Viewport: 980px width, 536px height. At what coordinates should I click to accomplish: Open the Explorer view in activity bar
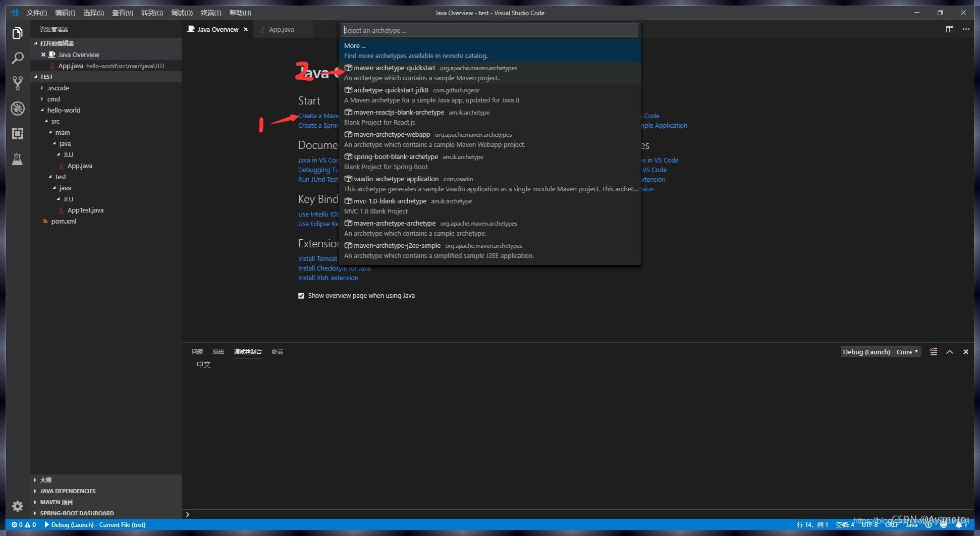(17, 33)
